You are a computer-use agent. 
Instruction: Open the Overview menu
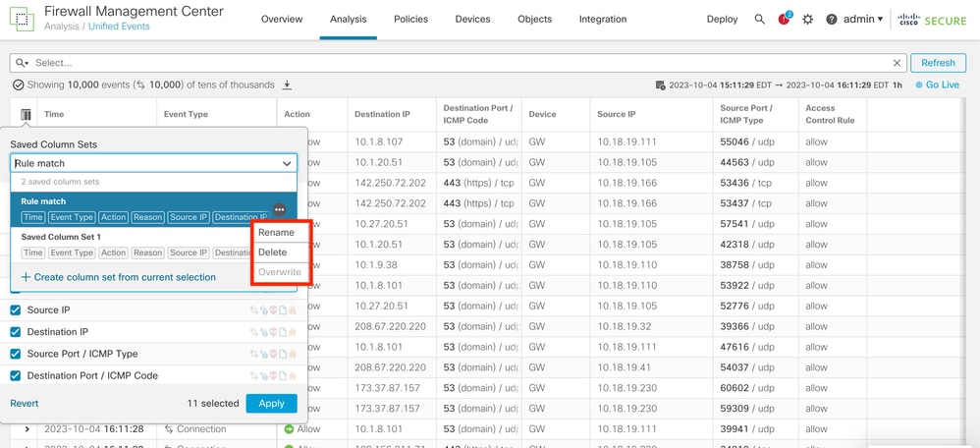(x=282, y=20)
